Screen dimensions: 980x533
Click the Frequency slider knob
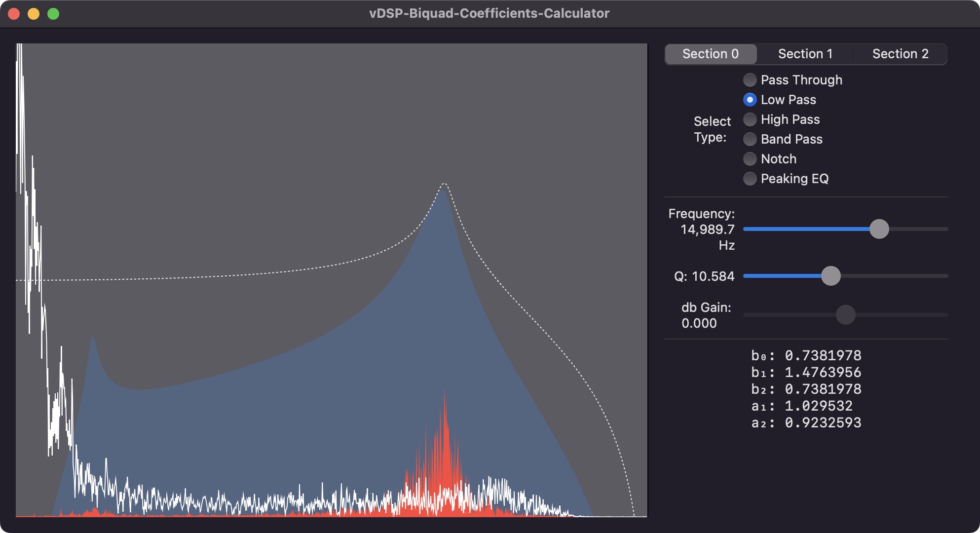coord(879,229)
